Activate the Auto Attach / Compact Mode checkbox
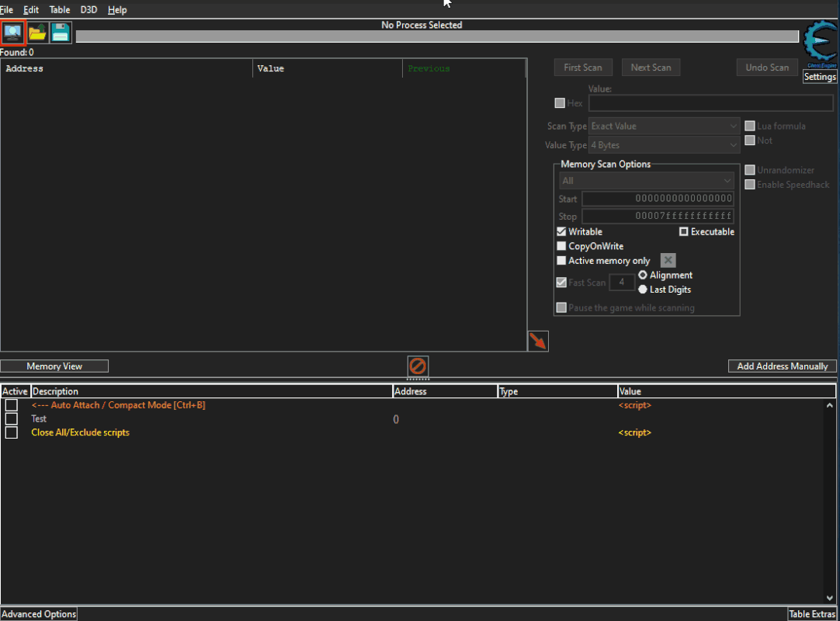This screenshot has height=621, width=840. (11, 405)
